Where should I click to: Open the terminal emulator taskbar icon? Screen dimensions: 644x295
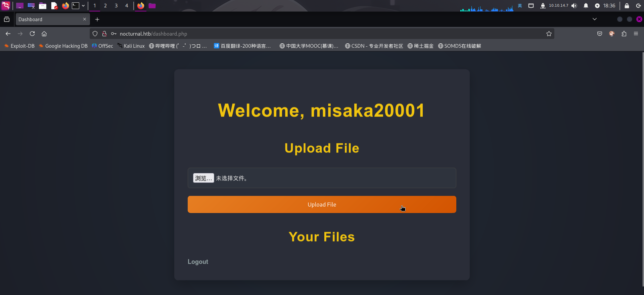[76, 6]
